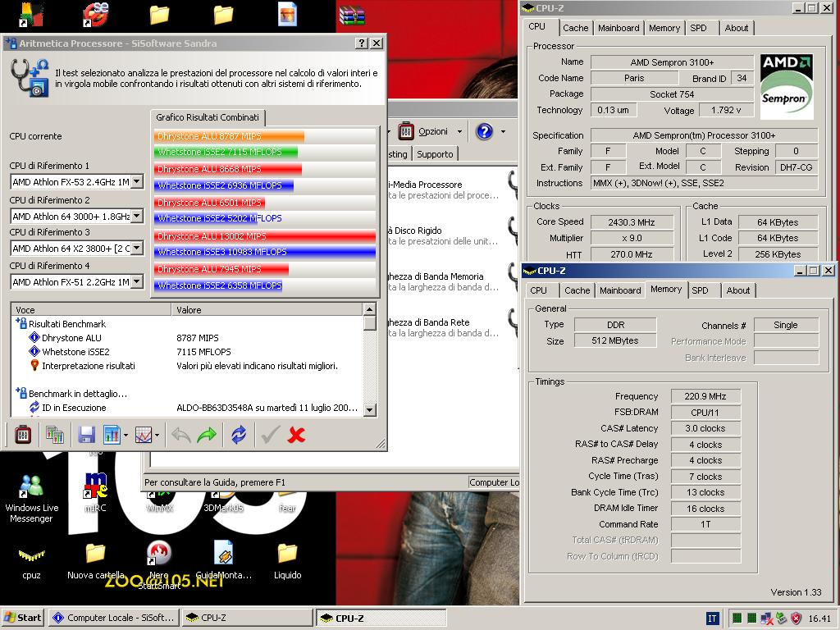840x630 pixels.
Task: Click the blue refresh arrows icon
Action: 239,435
